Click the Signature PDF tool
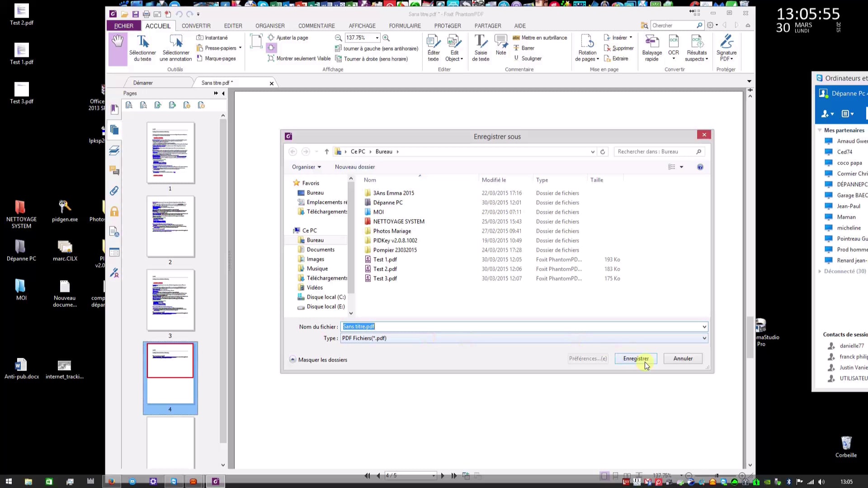 point(726,48)
